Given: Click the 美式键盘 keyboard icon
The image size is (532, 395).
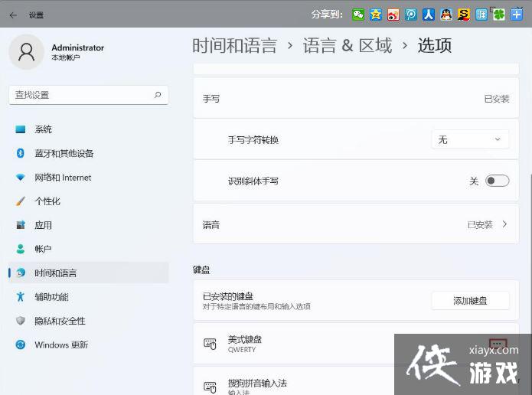Looking at the screenshot, I should (x=210, y=344).
